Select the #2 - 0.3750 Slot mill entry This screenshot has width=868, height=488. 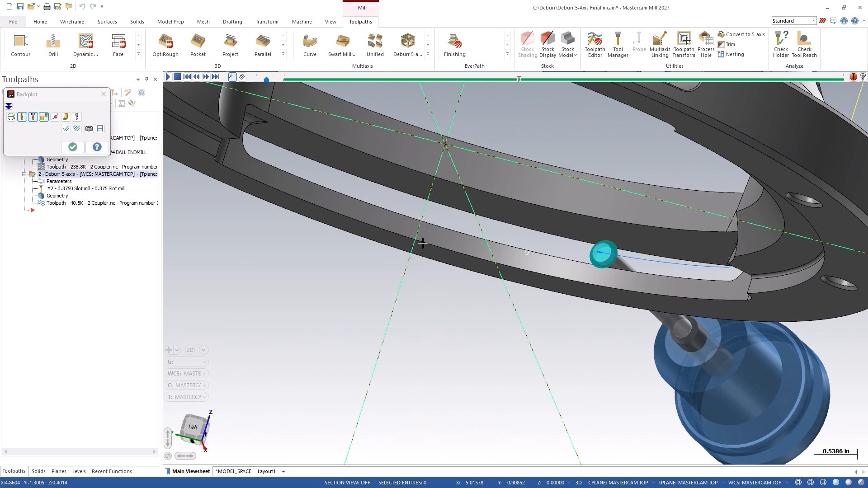[85, 188]
